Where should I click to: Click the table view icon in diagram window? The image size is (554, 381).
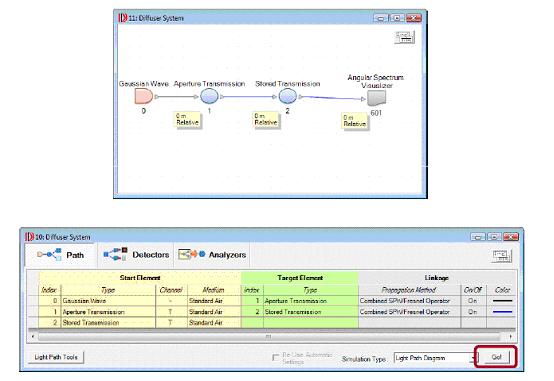coord(405,37)
